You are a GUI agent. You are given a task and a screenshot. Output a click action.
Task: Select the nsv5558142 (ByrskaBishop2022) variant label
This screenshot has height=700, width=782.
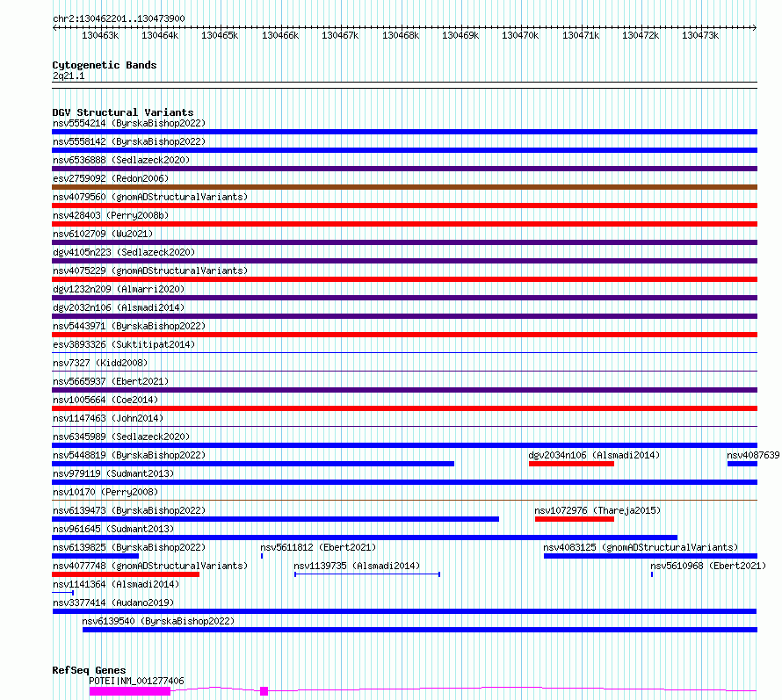pyautogui.click(x=129, y=141)
